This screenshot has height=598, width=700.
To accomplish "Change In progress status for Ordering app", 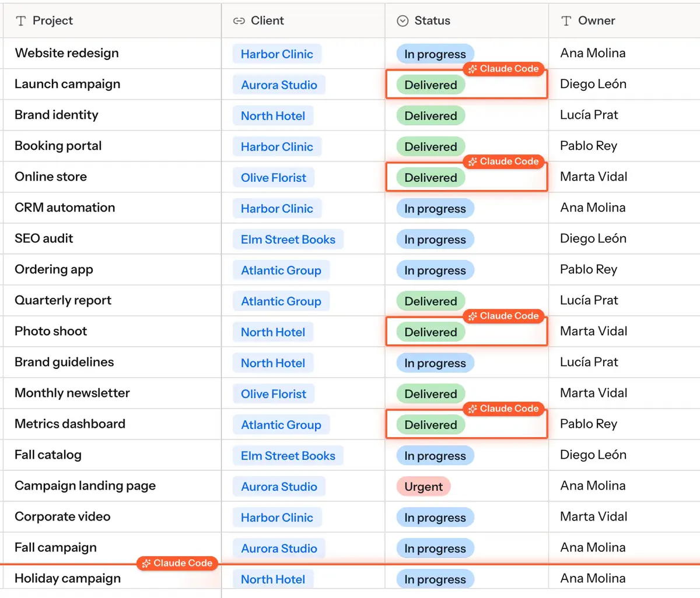I will pos(435,270).
